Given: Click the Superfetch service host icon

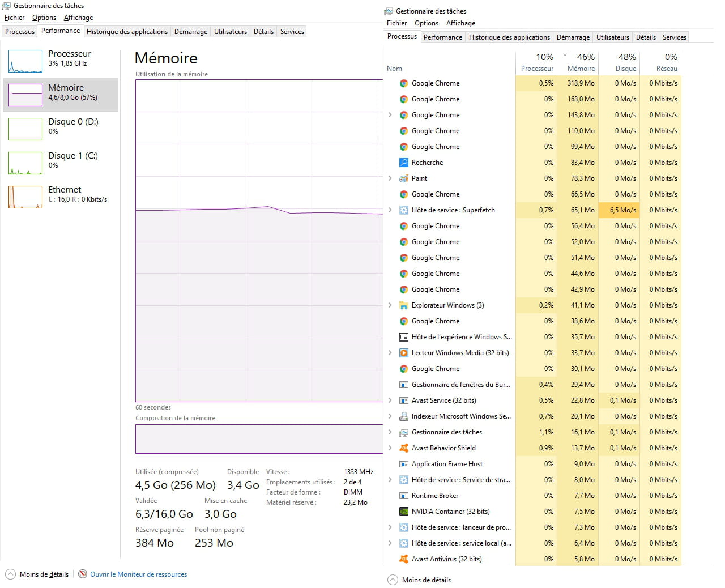Looking at the screenshot, I should [404, 210].
